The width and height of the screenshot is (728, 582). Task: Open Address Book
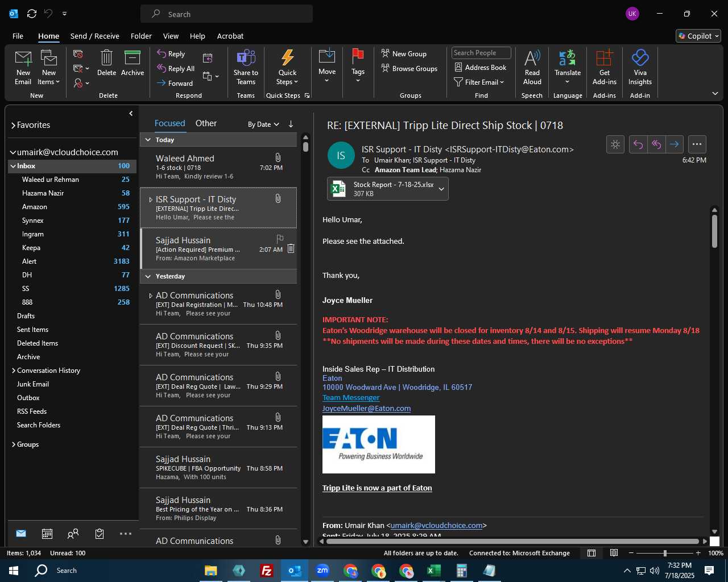[480, 68]
